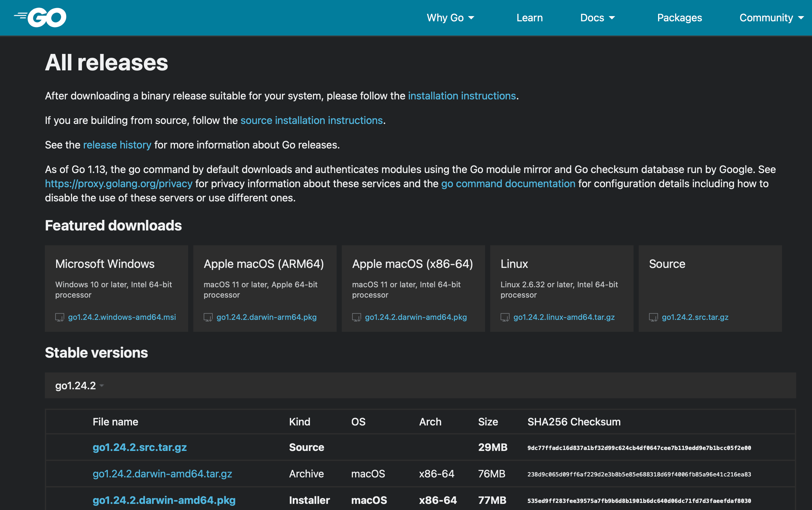The width and height of the screenshot is (812, 510).
Task: Click the 77MB size cell
Action: click(492, 500)
